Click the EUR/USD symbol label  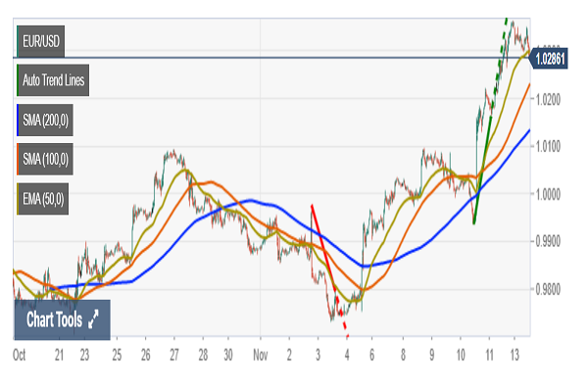point(42,42)
